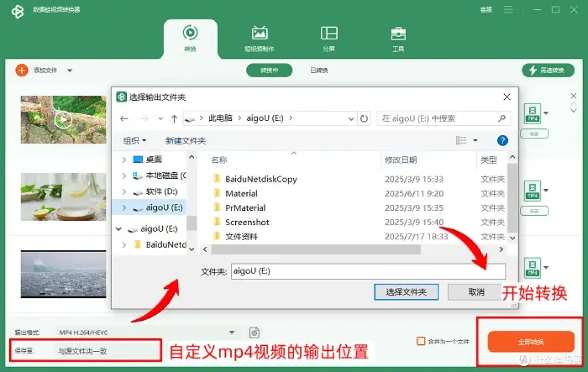Click the horizontal scrollbar in file list
The height and width of the screenshot is (372, 588).
point(316,249)
